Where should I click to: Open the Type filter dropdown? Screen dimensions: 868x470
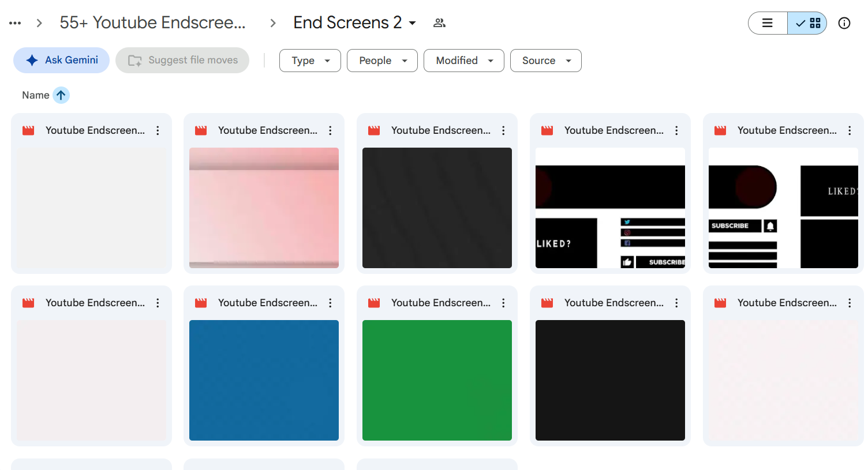pos(310,61)
